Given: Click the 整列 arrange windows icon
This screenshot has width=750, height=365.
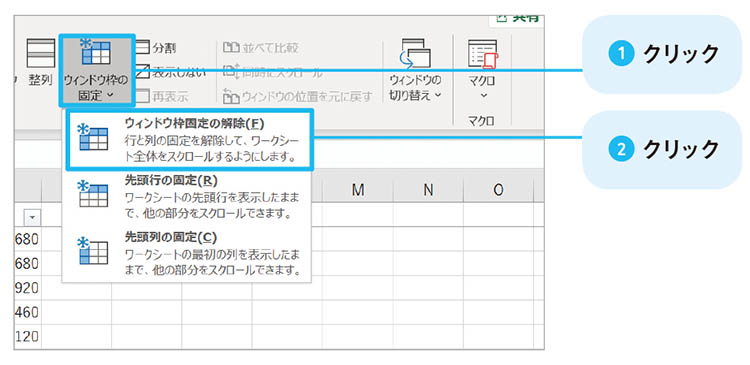Looking at the screenshot, I should click(41, 53).
